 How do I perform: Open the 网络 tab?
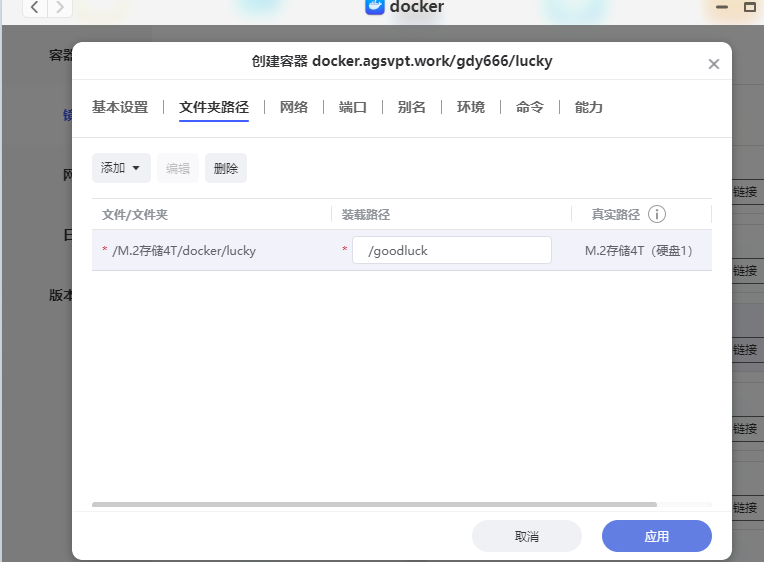click(x=294, y=107)
